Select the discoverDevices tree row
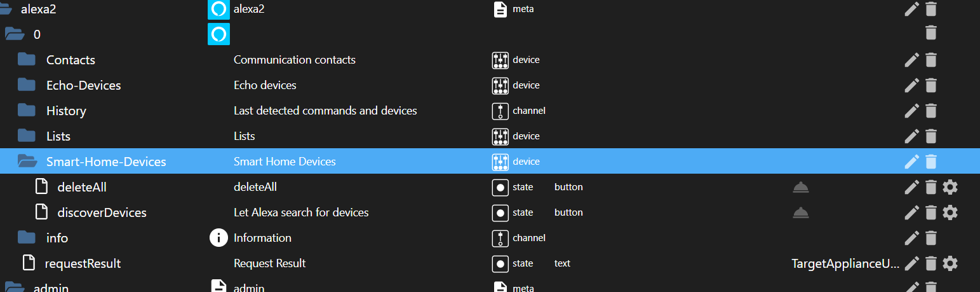This screenshot has width=980, height=292. 490,212
